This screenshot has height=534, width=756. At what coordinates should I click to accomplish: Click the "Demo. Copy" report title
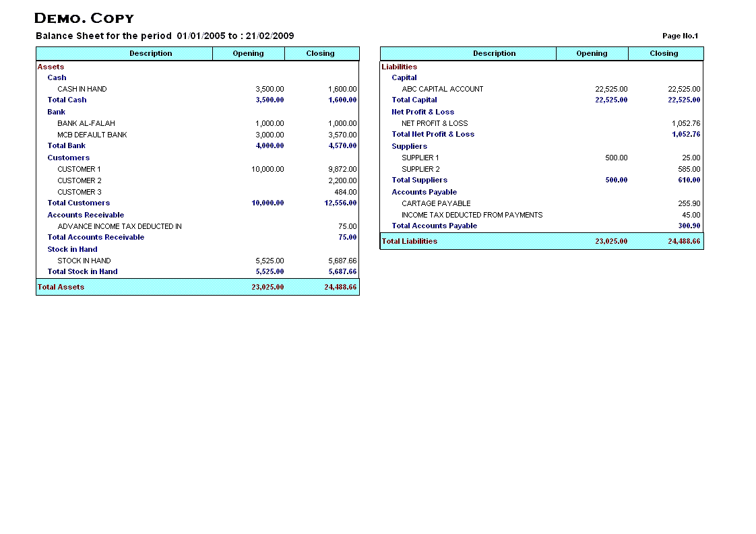(84, 18)
